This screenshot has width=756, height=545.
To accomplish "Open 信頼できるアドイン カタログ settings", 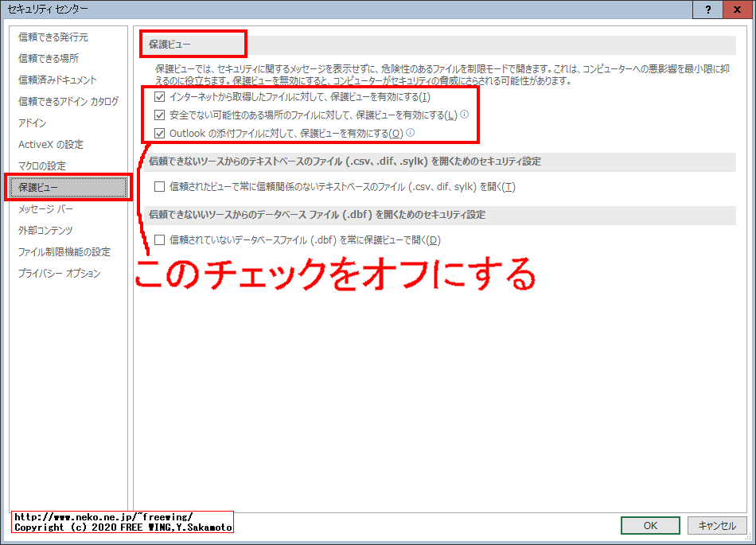I will [68, 101].
